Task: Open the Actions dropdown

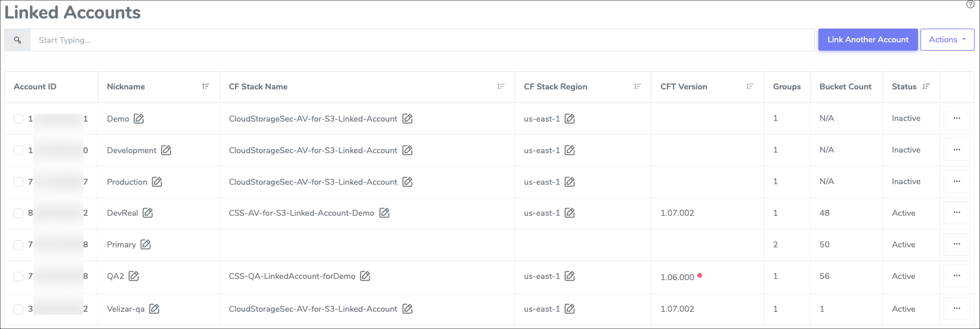Action: click(947, 40)
